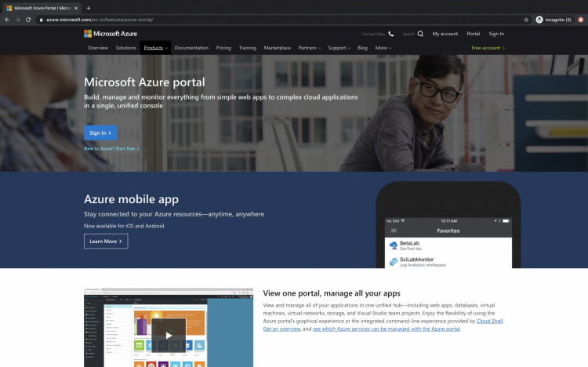Screen dimensions: 588x367
Task: Follow the Cloud Shell link
Action: pyautogui.click(x=489, y=321)
